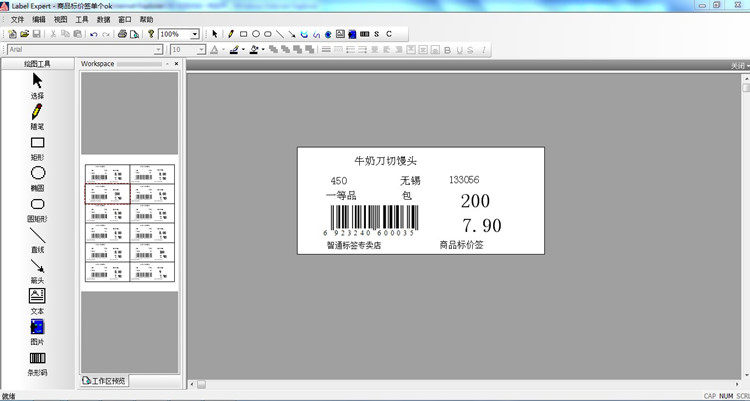Pick the pencil tool in top toolbar

click(231, 34)
